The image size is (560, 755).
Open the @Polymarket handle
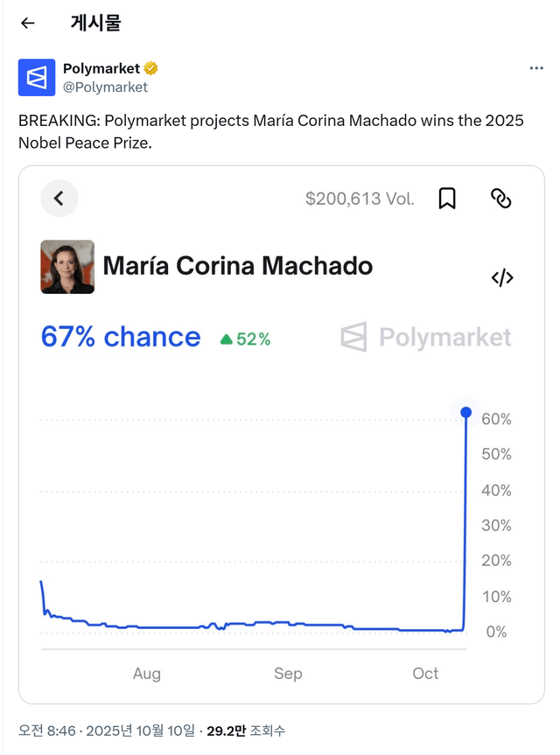(x=105, y=87)
